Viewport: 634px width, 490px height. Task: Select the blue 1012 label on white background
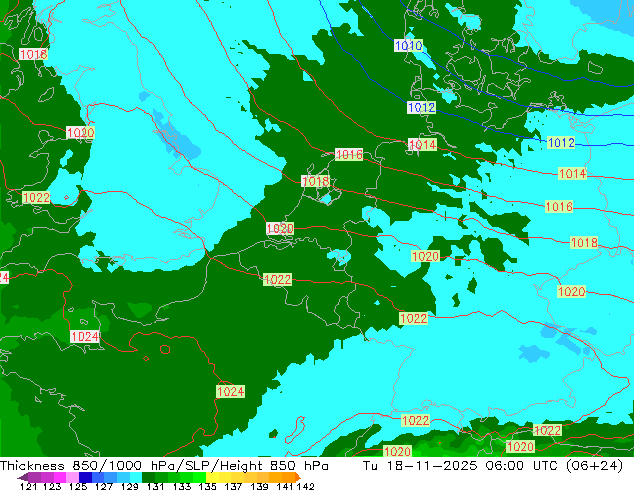click(421, 108)
